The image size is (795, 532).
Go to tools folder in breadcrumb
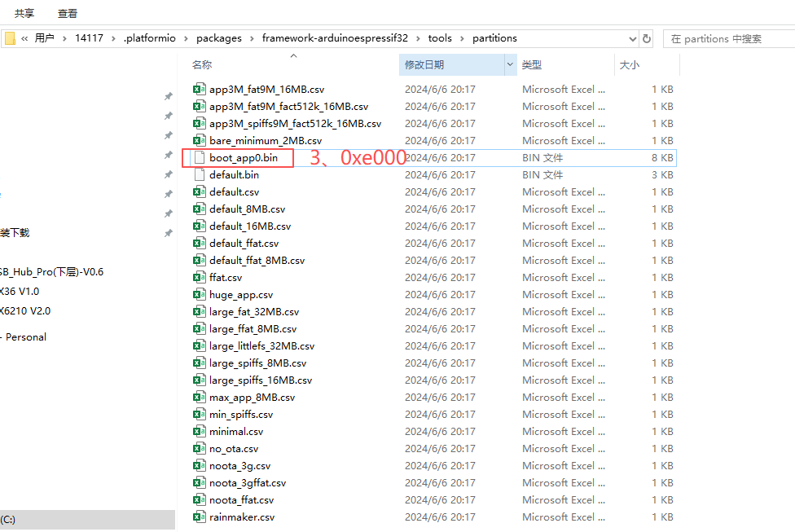pos(440,38)
